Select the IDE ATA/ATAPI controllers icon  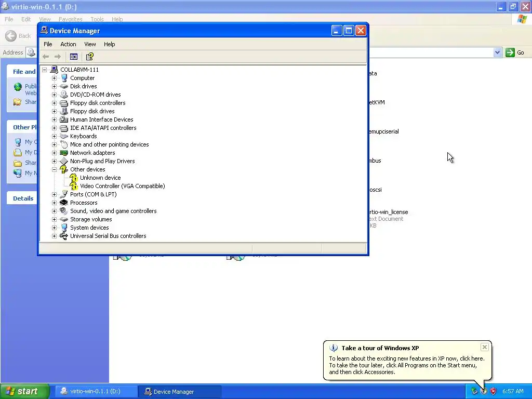point(64,128)
